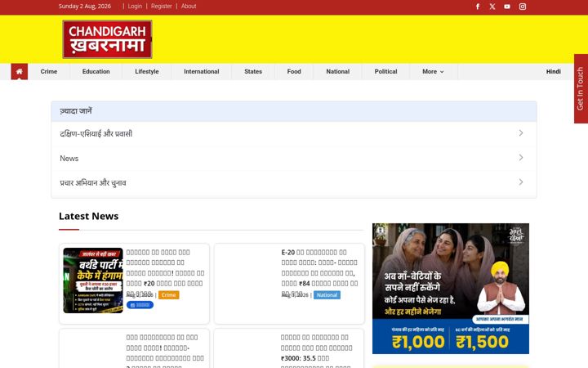
Task: Select the Lifestyle menu item
Action: coord(147,71)
